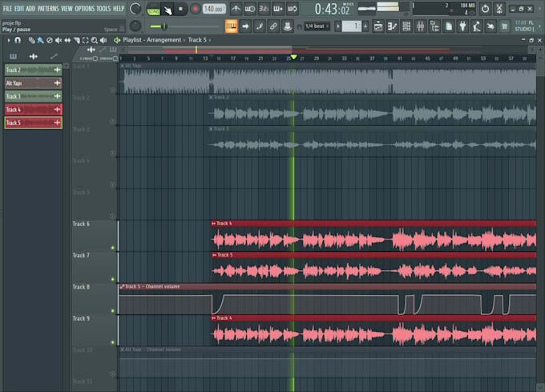This screenshot has height=392, width=545.
Task: Toggle the SONG/pattern mode button
Action: (x=153, y=10)
